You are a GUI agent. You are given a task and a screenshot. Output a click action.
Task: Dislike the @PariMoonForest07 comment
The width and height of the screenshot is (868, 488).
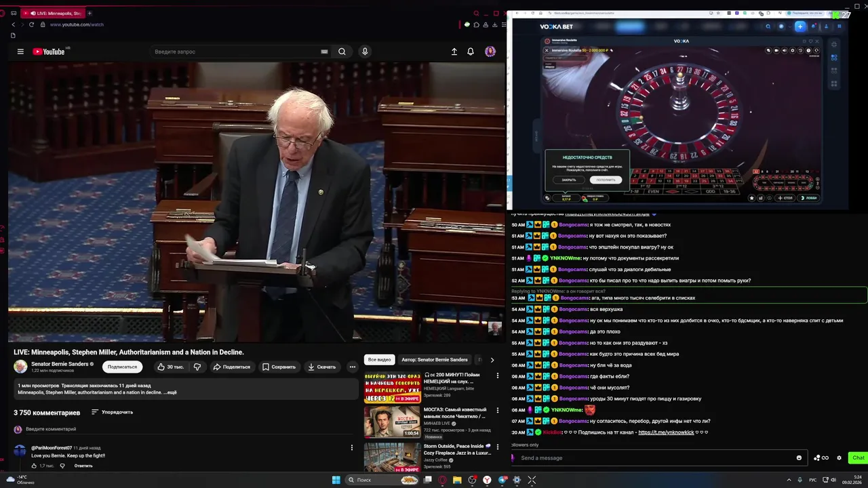62,466
